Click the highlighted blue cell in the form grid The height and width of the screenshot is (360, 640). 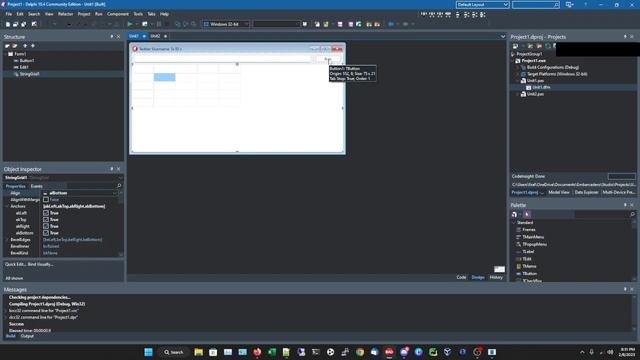point(164,77)
